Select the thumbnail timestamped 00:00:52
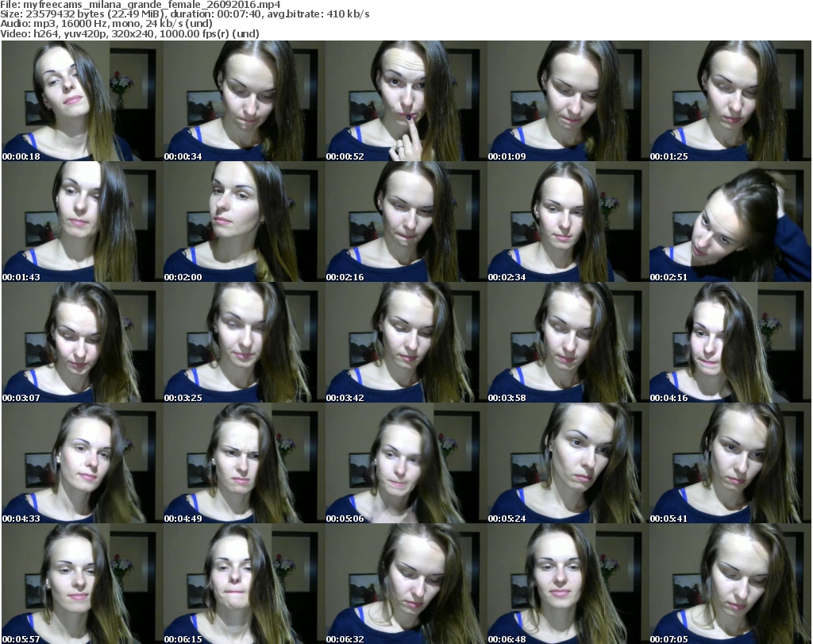This screenshot has width=813, height=644. click(406, 101)
